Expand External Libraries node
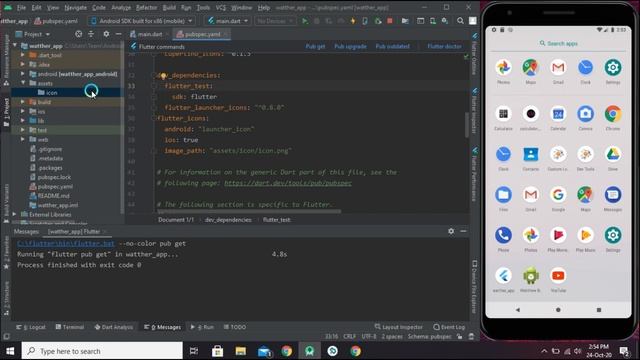The width and height of the screenshot is (640, 360). tap(15, 214)
